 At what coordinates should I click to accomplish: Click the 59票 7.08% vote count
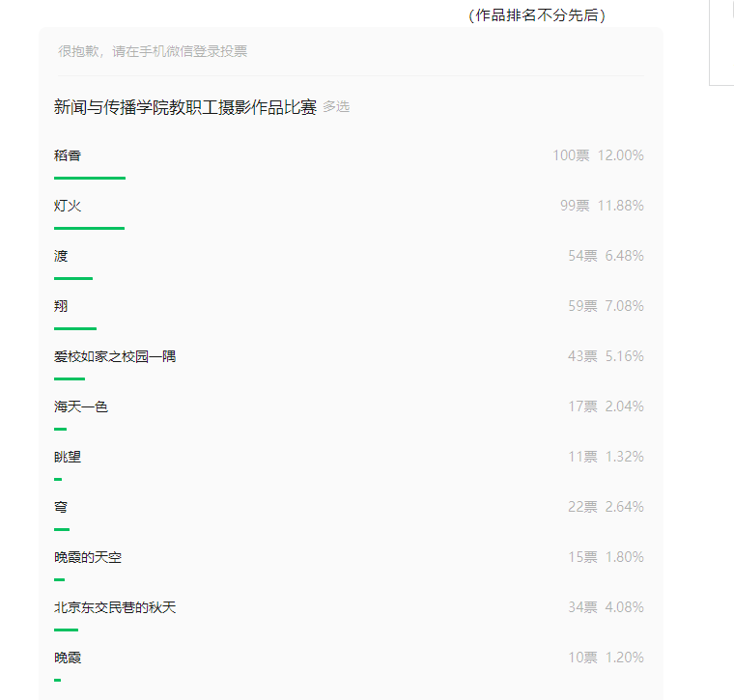pos(606,306)
